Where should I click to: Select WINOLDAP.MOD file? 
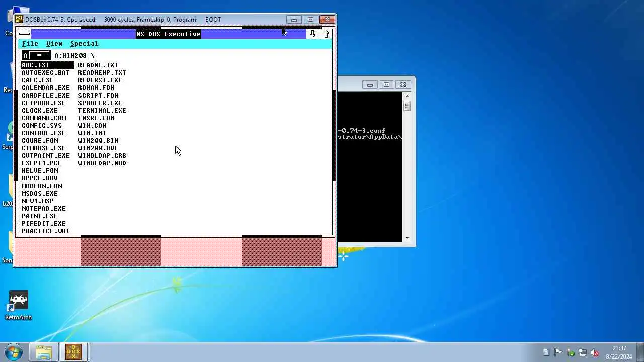coord(102,163)
